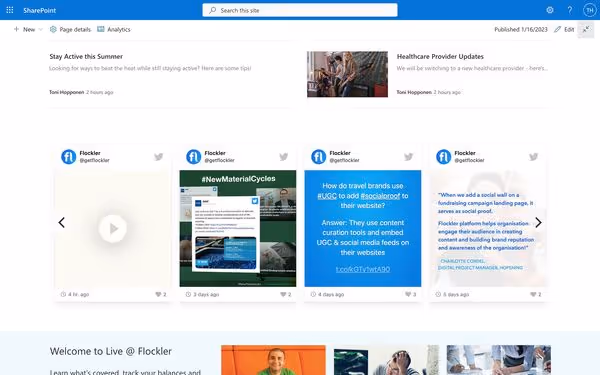Screen dimensions: 600x375
Task: Click the heart on the 3 days ago post
Action: 283,294
